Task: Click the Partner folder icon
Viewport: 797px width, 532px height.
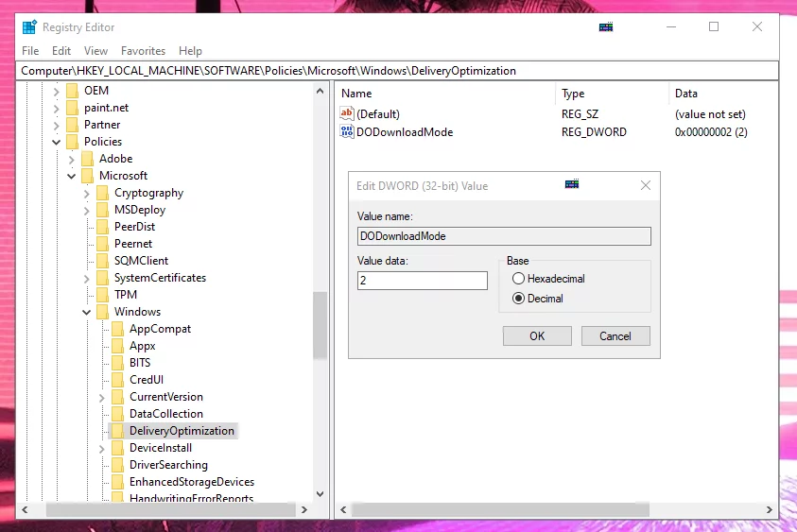Action: pyautogui.click(x=73, y=125)
